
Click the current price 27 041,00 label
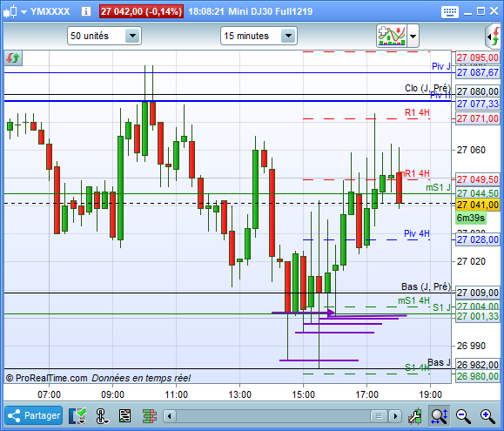(478, 205)
